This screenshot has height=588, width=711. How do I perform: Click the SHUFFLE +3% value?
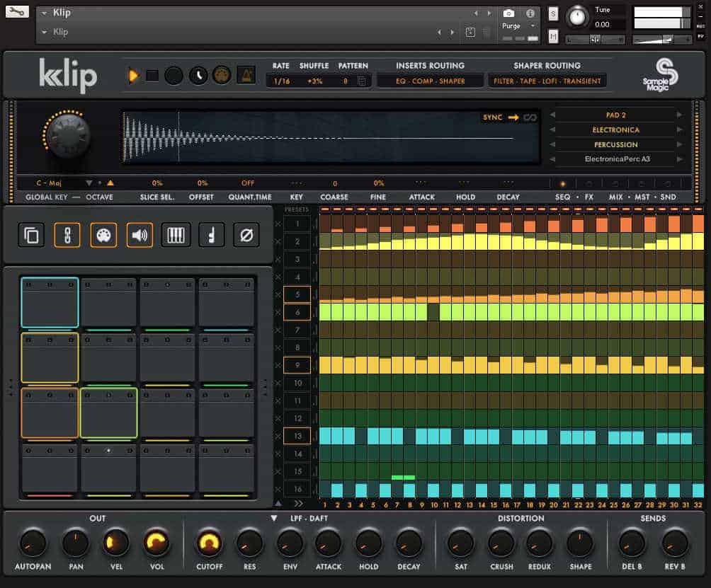314,81
